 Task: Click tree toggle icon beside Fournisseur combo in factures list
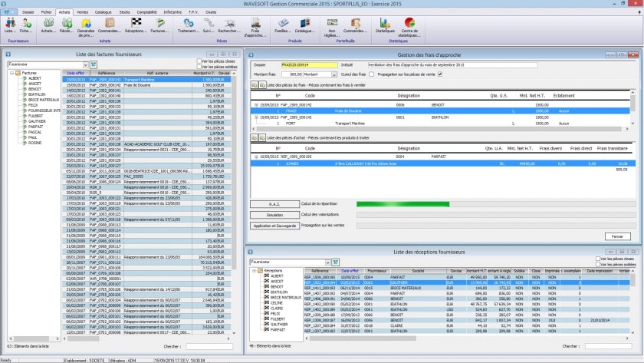click(94, 64)
